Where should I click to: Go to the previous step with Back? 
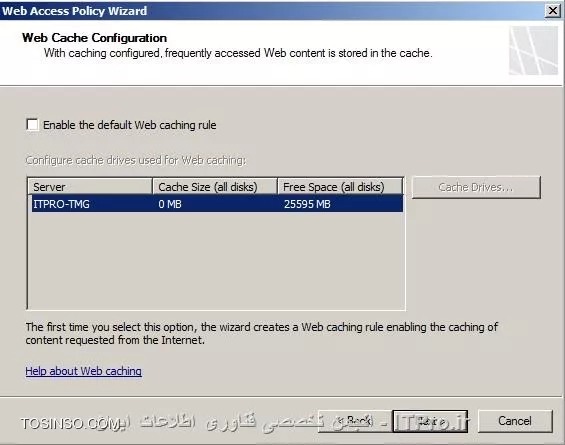[x=355, y=421]
